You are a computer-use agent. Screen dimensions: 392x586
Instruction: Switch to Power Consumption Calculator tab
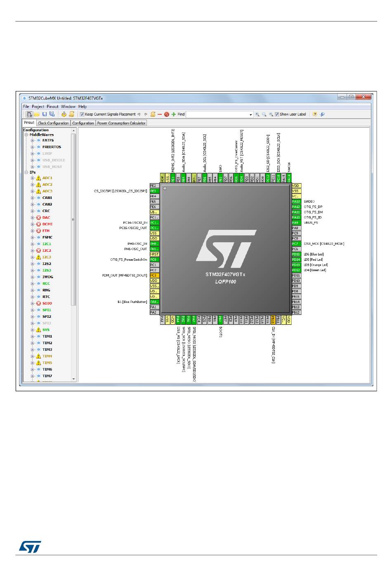click(x=121, y=123)
